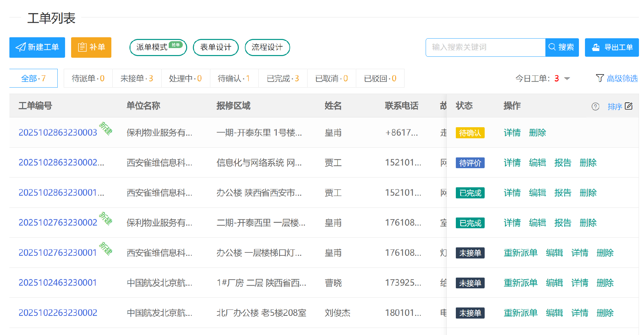Switch to the 未接单 tab

click(x=137, y=78)
